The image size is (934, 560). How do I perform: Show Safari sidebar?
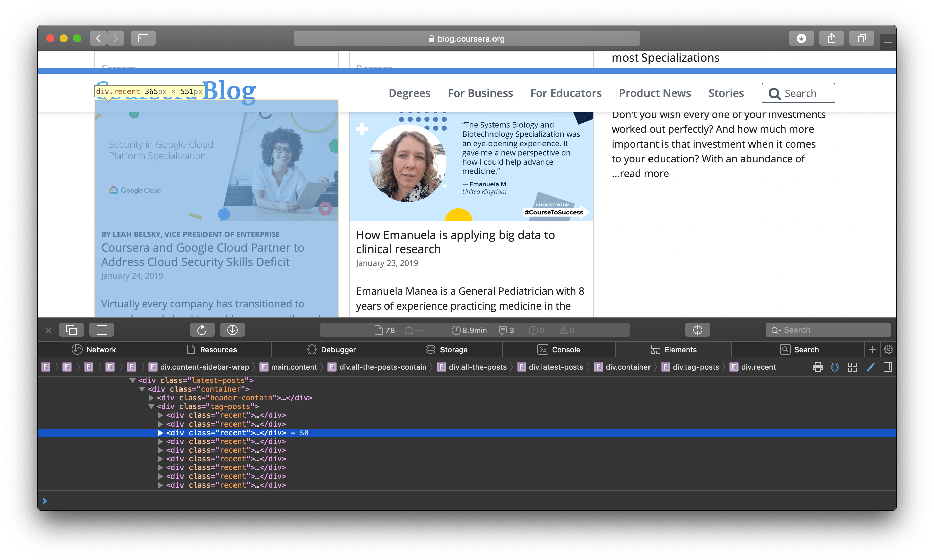[x=143, y=38]
